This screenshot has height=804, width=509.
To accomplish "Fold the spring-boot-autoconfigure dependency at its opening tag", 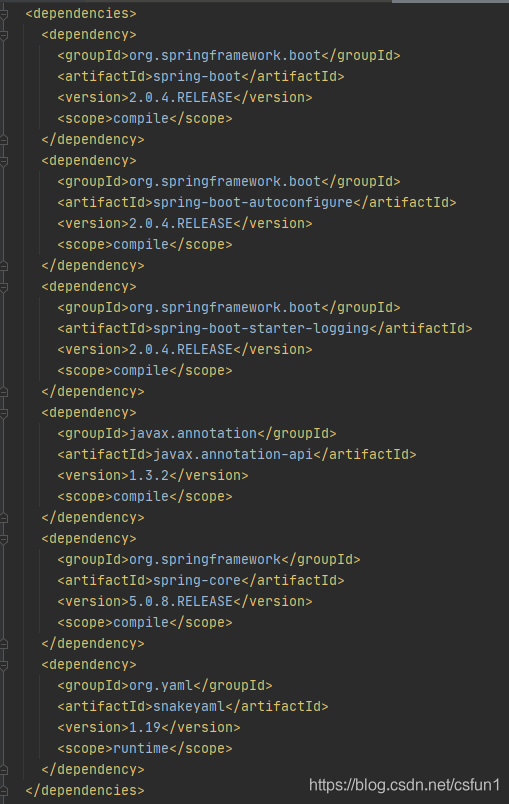I will (4, 161).
